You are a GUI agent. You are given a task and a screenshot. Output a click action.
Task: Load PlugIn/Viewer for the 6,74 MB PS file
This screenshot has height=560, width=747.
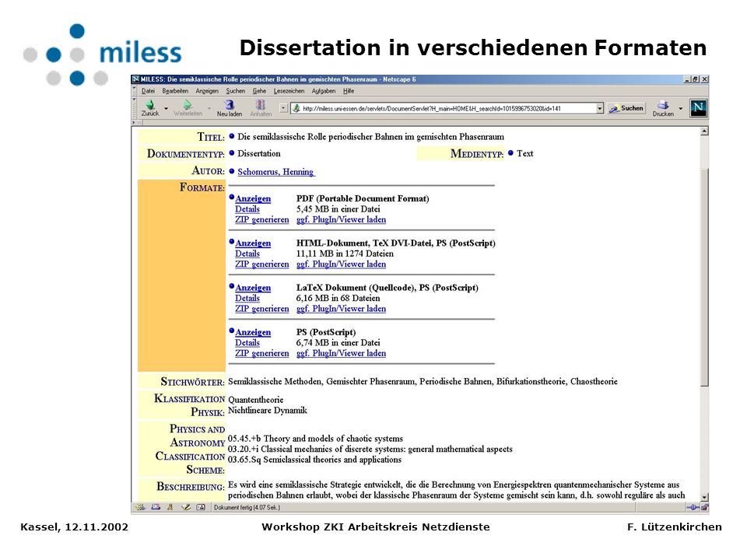tap(341, 353)
